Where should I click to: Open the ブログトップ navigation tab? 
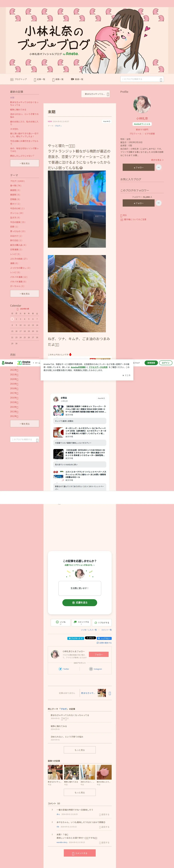point(19,79)
